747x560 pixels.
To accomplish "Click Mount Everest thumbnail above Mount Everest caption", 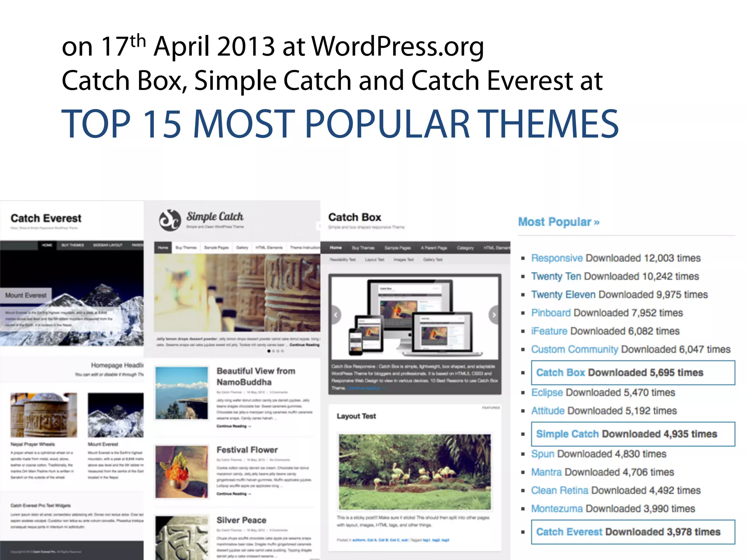I will pyautogui.click(x=116, y=415).
